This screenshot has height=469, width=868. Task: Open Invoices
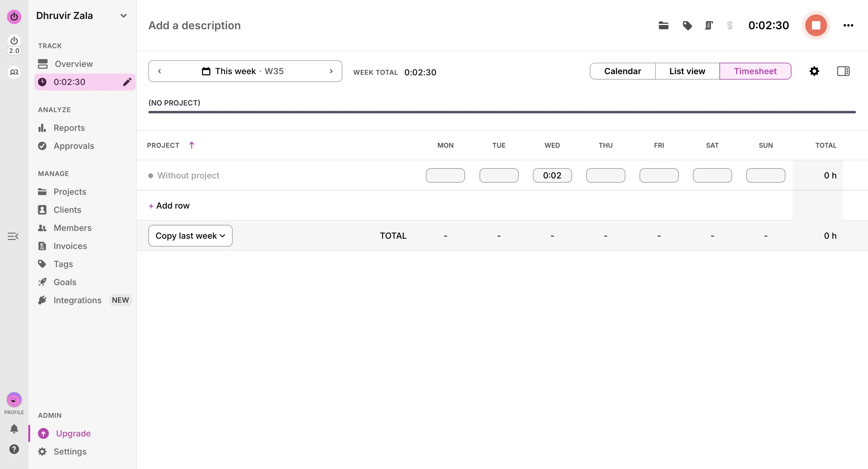70,246
